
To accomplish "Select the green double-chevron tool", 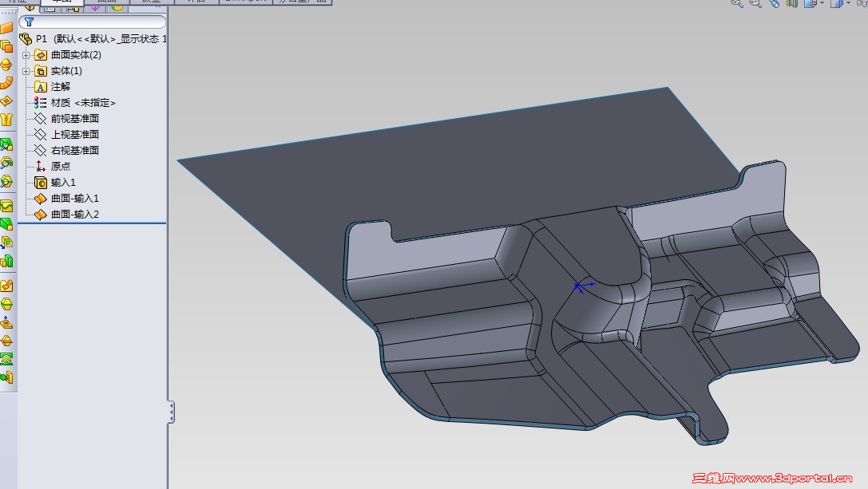I will click(x=6, y=359).
